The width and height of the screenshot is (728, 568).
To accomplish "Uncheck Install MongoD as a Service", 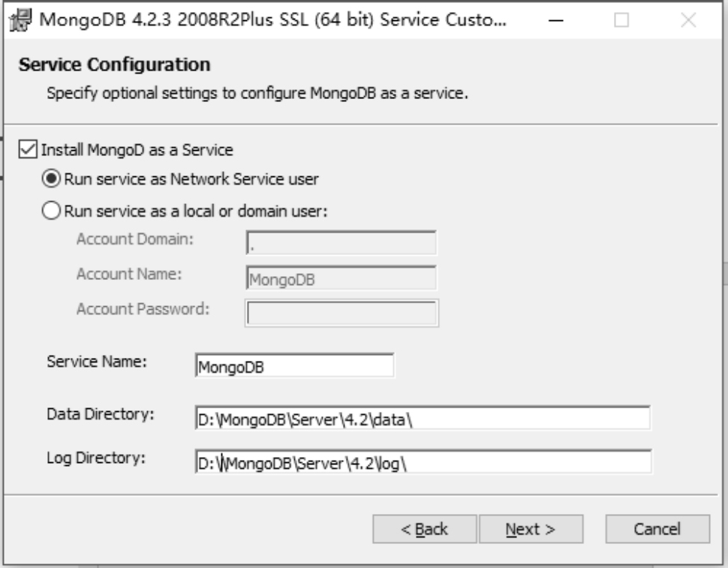I will (x=28, y=149).
